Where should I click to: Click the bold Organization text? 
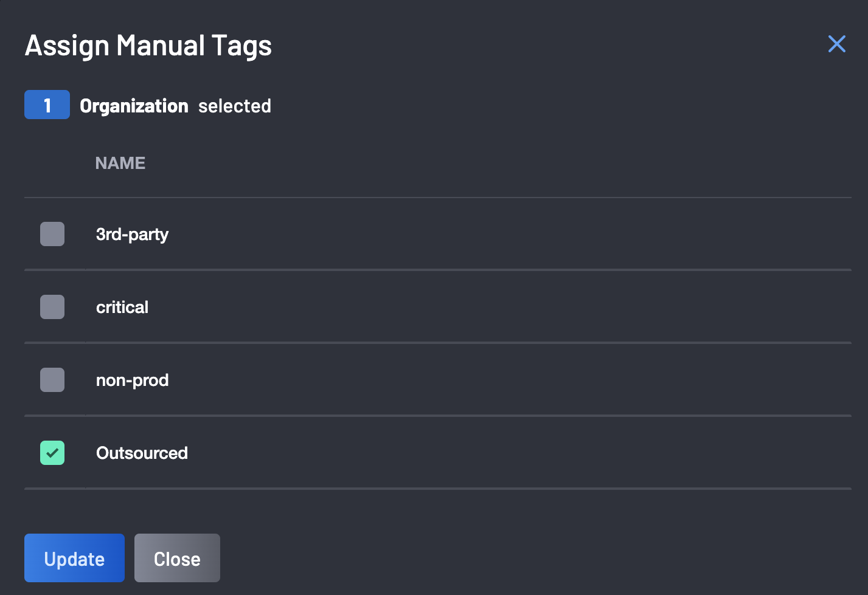[134, 106]
